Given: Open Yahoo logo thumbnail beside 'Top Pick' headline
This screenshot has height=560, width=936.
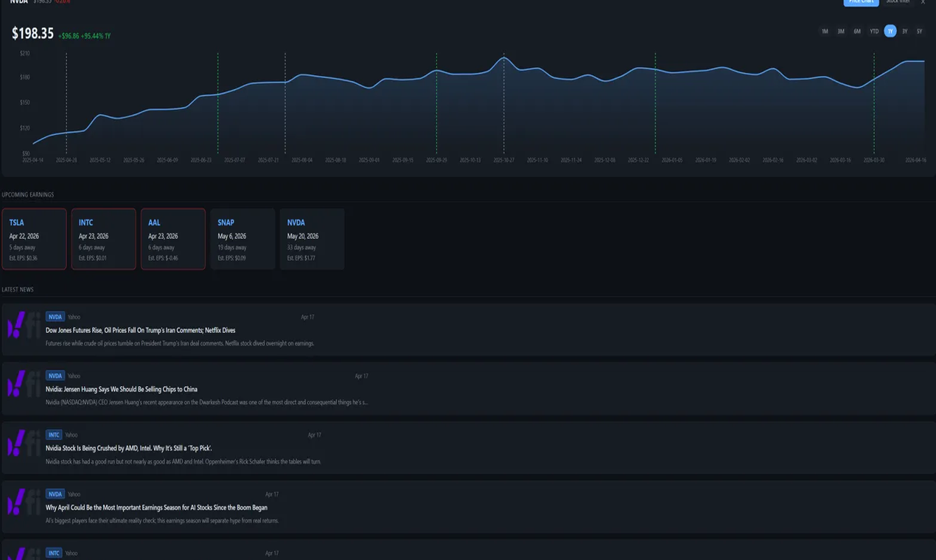Looking at the screenshot, I should [24, 443].
